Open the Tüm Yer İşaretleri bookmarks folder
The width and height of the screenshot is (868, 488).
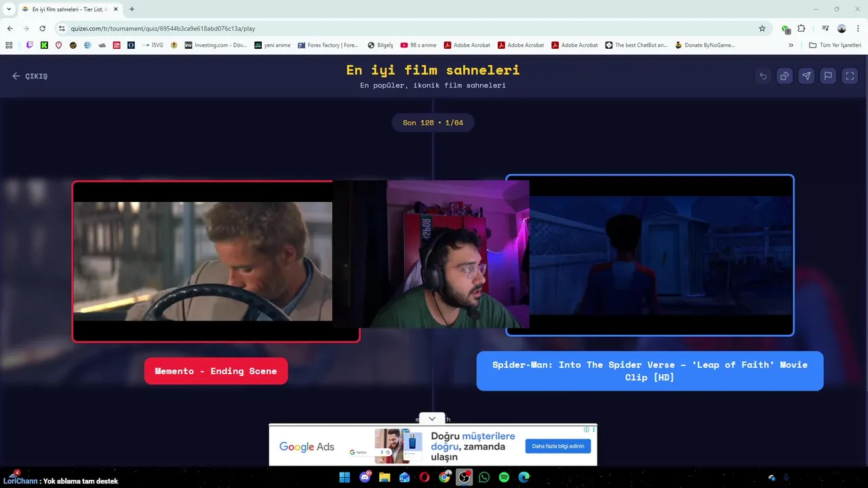835,45
